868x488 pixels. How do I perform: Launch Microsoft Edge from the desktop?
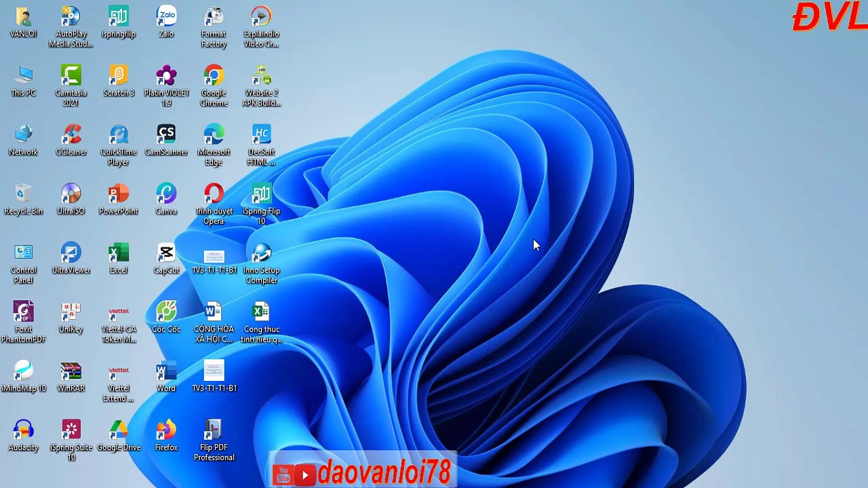point(214,145)
